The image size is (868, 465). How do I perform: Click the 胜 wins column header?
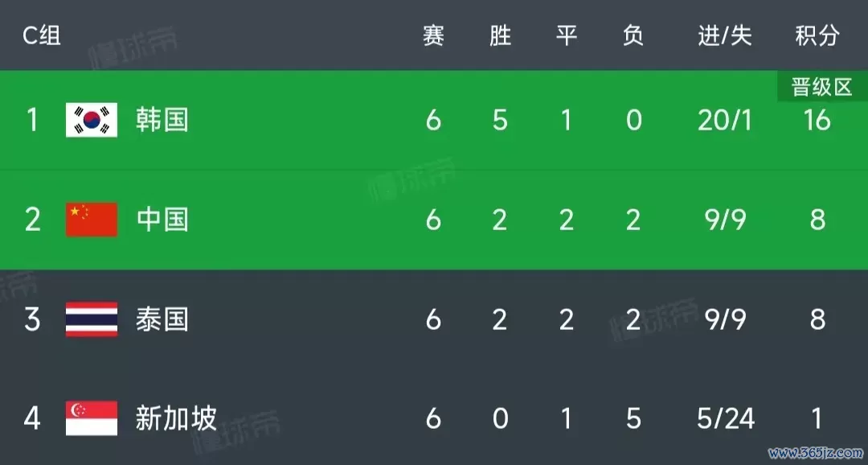pos(500,36)
